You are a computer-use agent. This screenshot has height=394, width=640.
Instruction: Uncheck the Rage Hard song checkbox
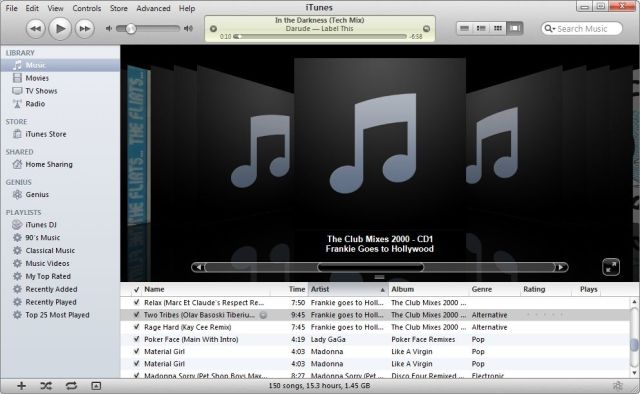click(x=136, y=327)
